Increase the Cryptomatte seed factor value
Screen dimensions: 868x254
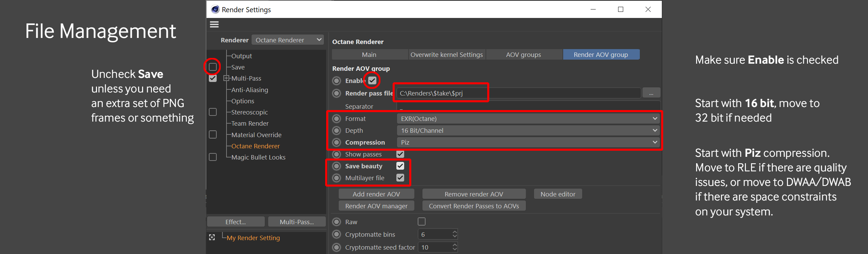pyautogui.click(x=455, y=245)
